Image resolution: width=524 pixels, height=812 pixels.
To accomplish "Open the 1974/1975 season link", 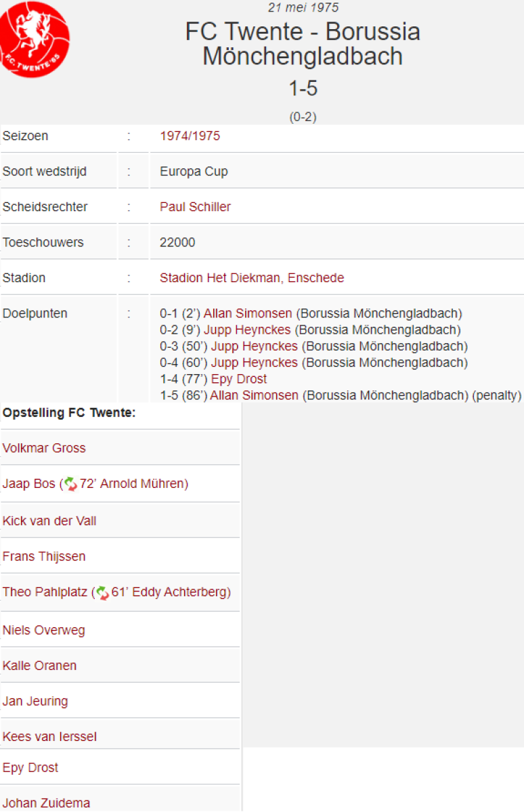I will 190,136.
